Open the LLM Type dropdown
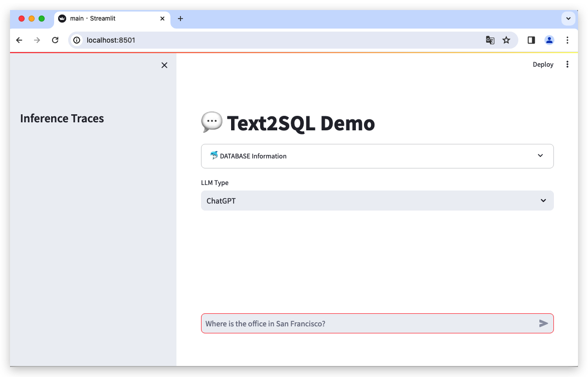The image size is (588, 377). (377, 201)
